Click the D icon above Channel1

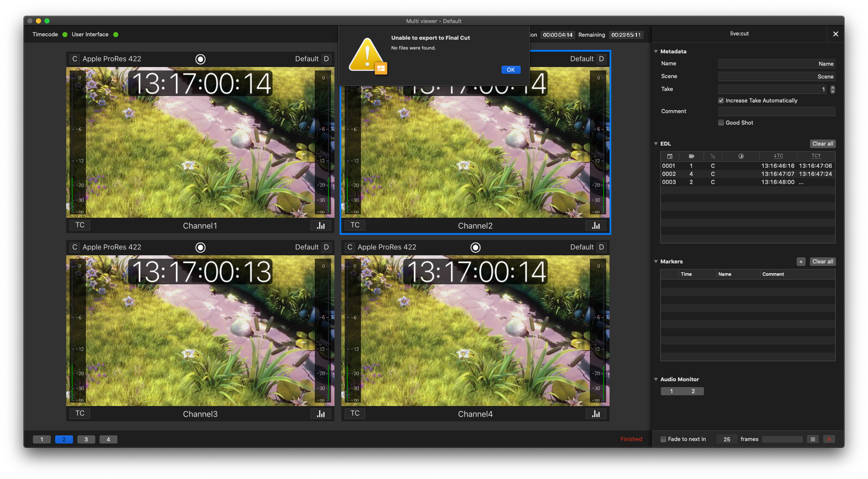coord(326,59)
